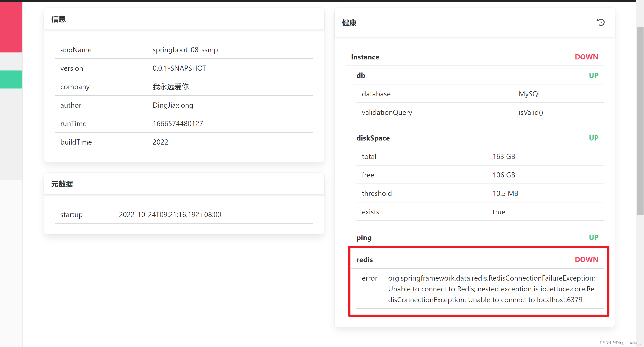This screenshot has width=644, height=347.
Task: Click the 信息 panel heading
Action: tap(59, 19)
